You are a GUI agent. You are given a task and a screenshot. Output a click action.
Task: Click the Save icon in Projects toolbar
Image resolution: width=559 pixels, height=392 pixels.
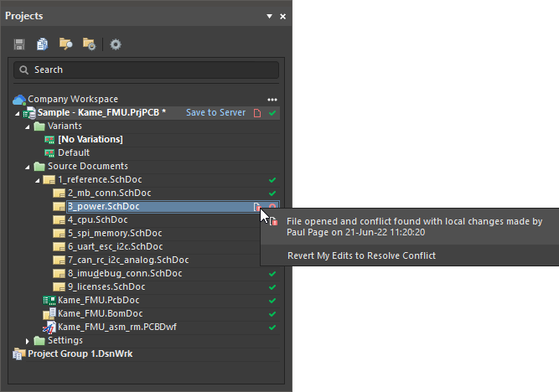click(x=19, y=44)
